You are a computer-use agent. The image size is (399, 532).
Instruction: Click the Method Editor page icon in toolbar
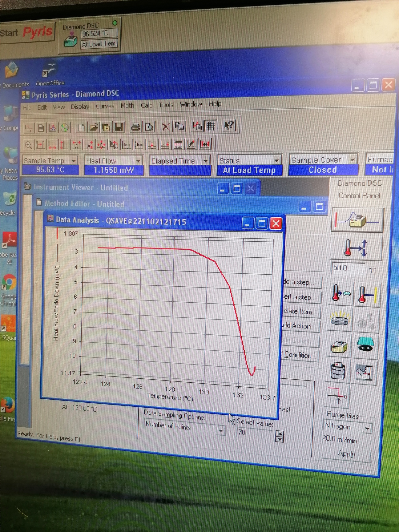[41, 128]
